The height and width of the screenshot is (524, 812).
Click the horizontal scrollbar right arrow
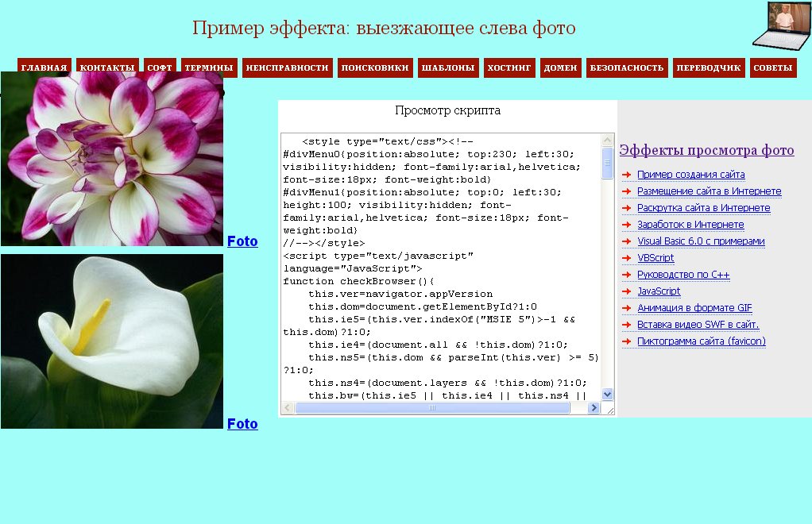(594, 408)
